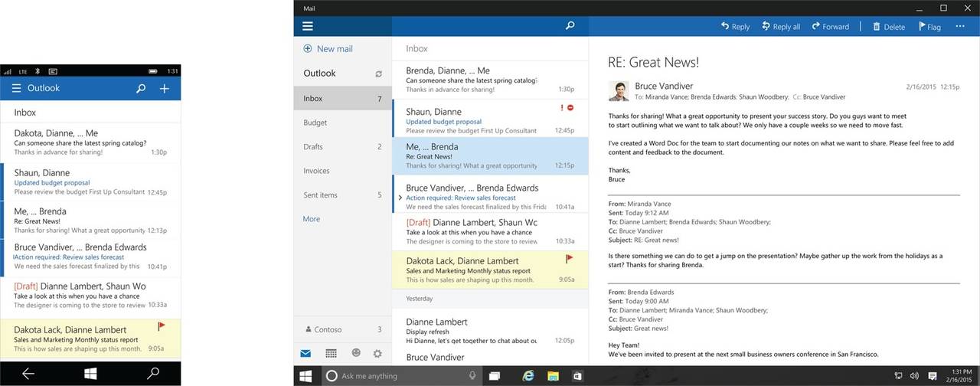Click the Cortana microphone icon
980x386 pixels.
click(x=473, y=376)
